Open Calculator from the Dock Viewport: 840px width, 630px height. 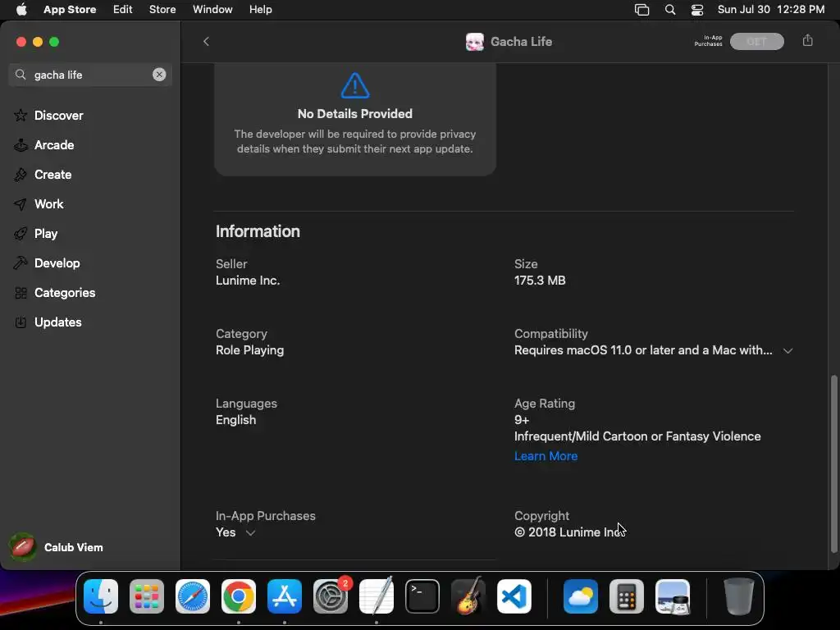(x=627, y=596)
